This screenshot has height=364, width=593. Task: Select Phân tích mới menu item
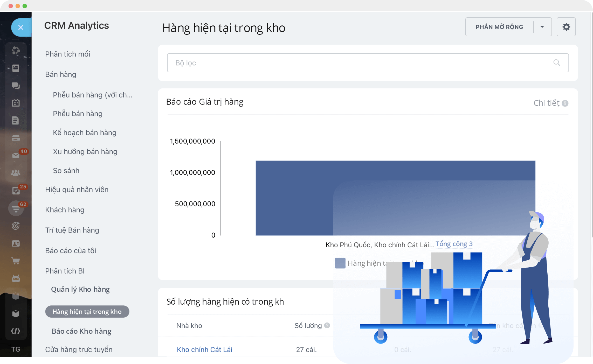pos(67,54)
